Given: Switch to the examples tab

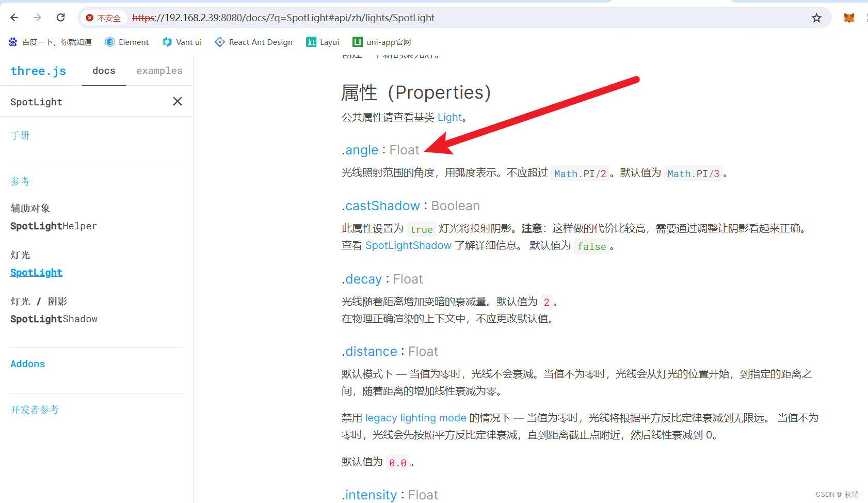Looking at the screenshot, I should click(159, 71).
